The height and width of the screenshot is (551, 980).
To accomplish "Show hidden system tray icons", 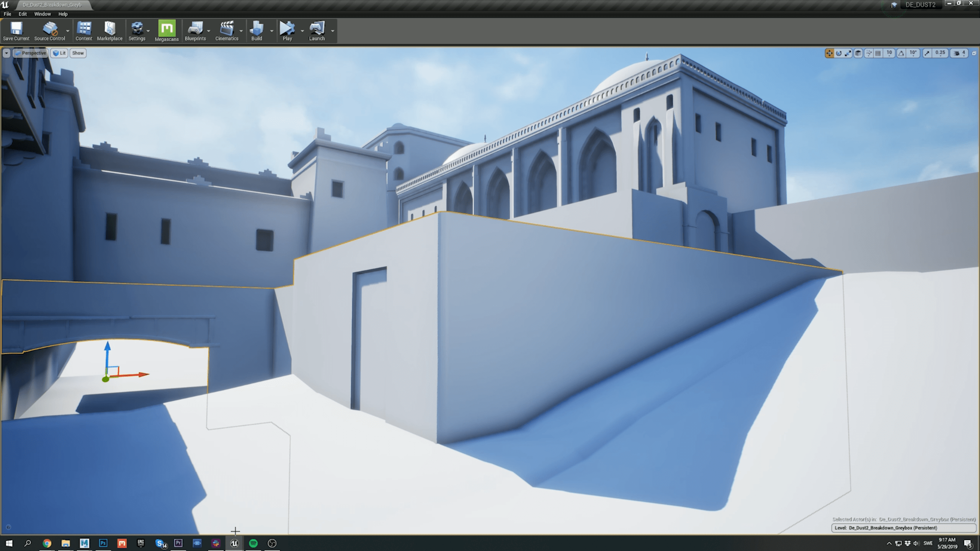I will (x=889, y=543).
